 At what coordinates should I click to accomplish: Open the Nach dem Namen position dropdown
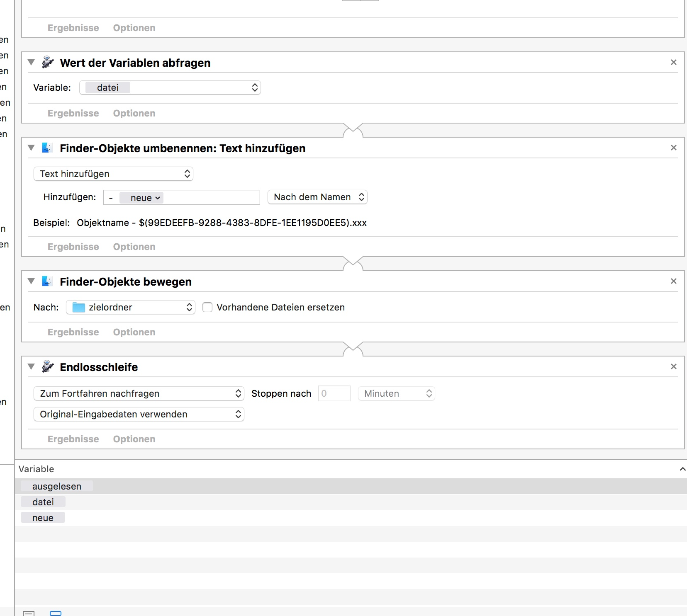point(318,197)
